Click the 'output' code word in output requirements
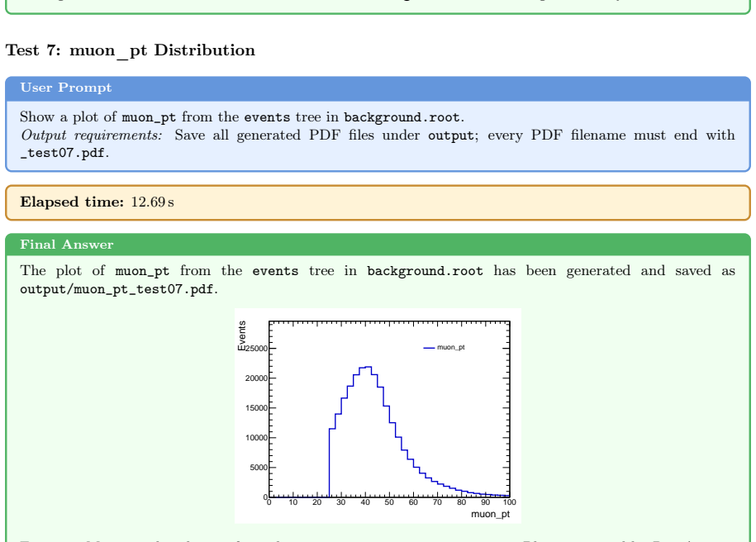 pyautogui.click(x=451, y=136)
